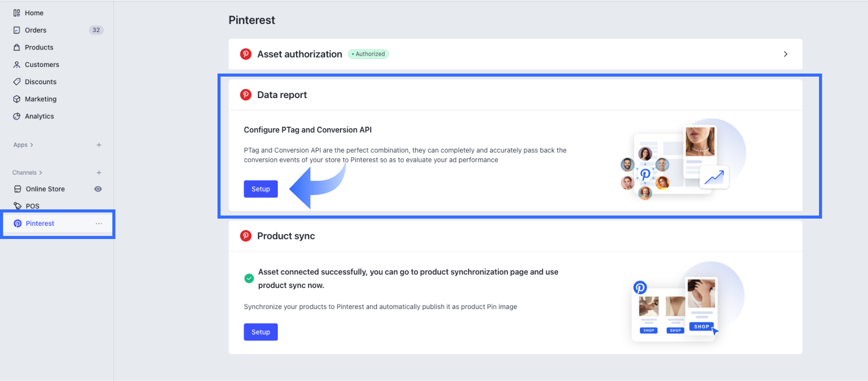Screen dimensions: 868x381
Task: Click the Product sync illustration image
Action: pyautogui.click(x=688, y=303)
